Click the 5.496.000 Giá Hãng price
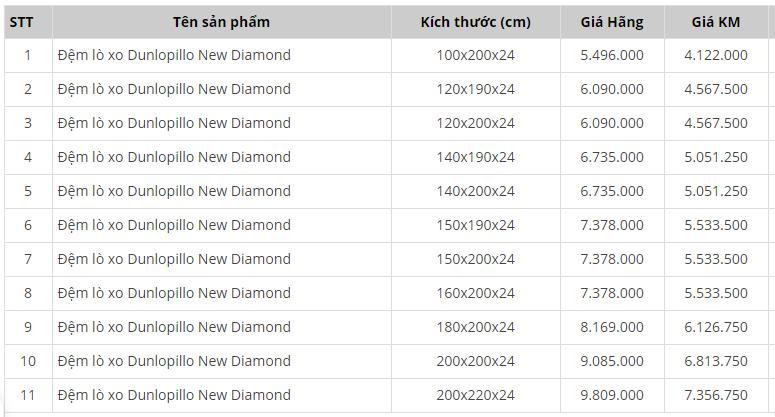 [611, 55]
